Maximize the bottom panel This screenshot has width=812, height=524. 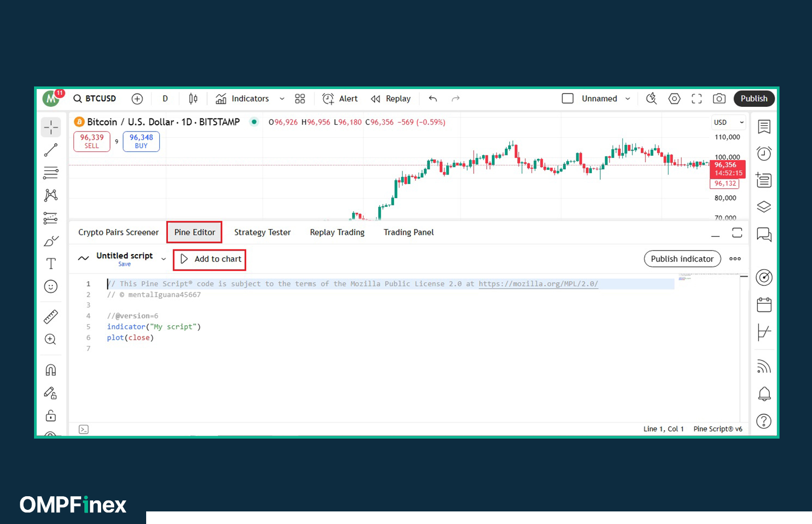pos(737,233)
